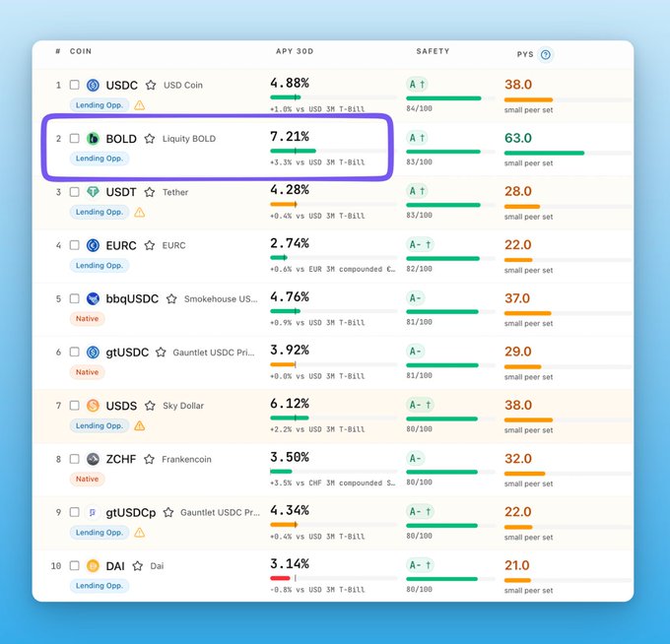The width and height of the screenshot is (670, 644).
Task: Click the Liquity BOLD name text
Action: pos(189,139)
